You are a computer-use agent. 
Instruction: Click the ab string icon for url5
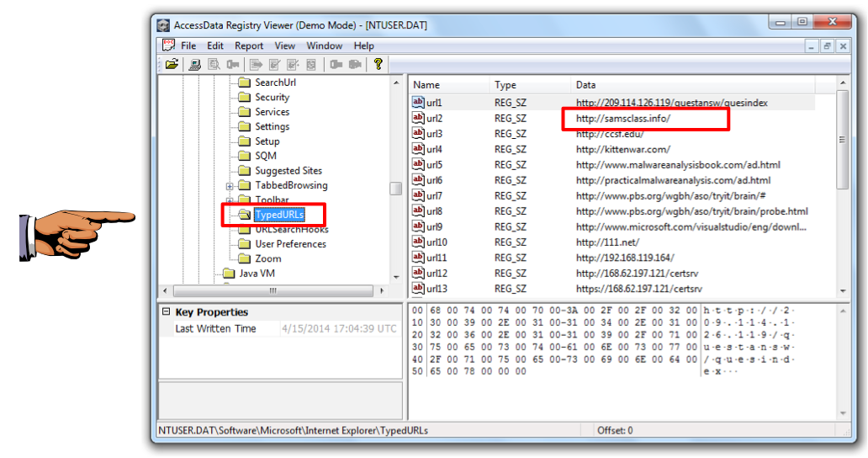coord(418,164)
